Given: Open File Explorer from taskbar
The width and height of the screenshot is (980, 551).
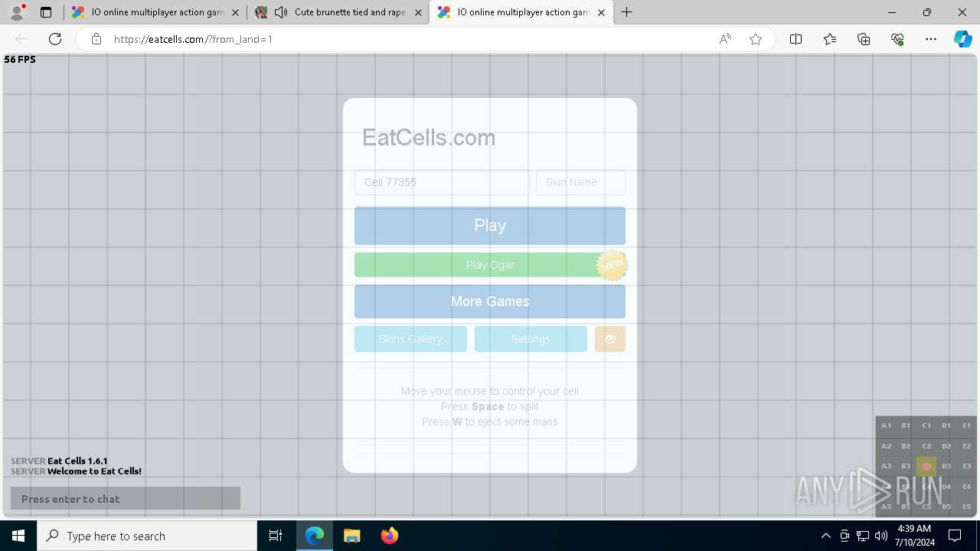Looking at the screenshot, I should pos(351,536).
